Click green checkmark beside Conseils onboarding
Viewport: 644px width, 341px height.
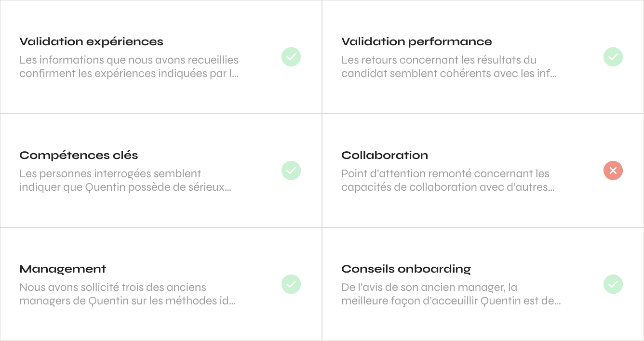pyautogui.click(x=613, y=284)
